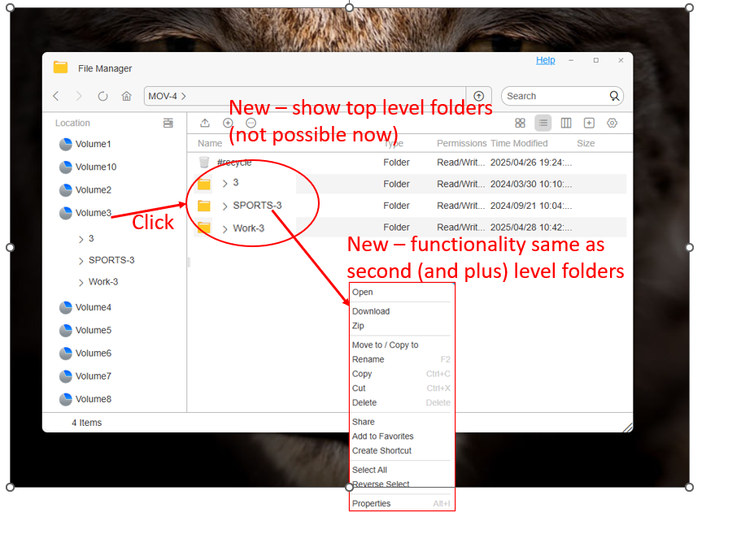Select the Volume1 disk icon
Image resolution: width=741 pixels, height=560 pixels.
click(x=66, y=144)
